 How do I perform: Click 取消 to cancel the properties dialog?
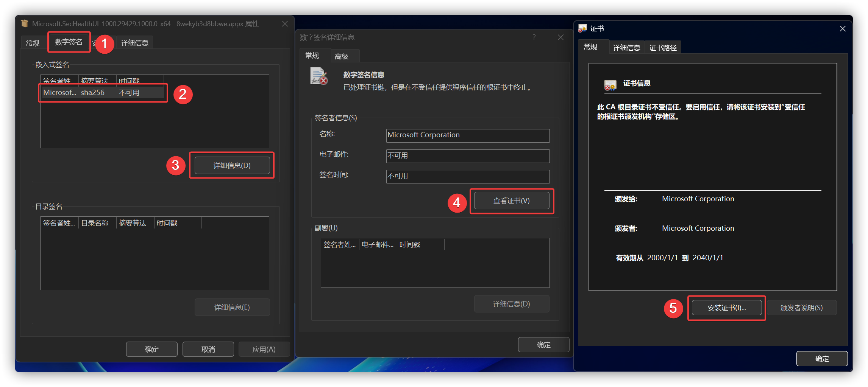208,349
